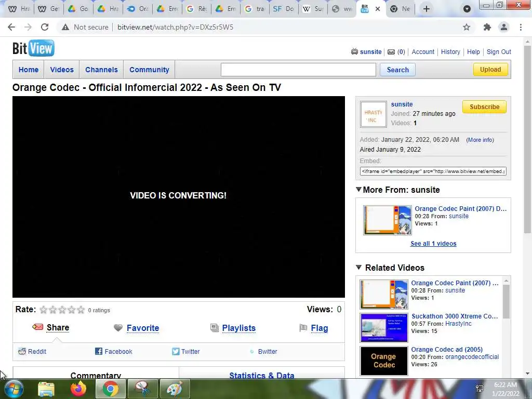
Task: Open Orange Codec ad (2005) title
Action: pyautogui.click(x=447, y=349)
